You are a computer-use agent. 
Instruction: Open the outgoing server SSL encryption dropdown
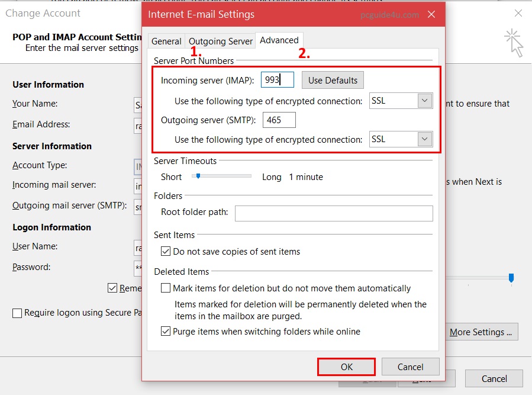424,140
